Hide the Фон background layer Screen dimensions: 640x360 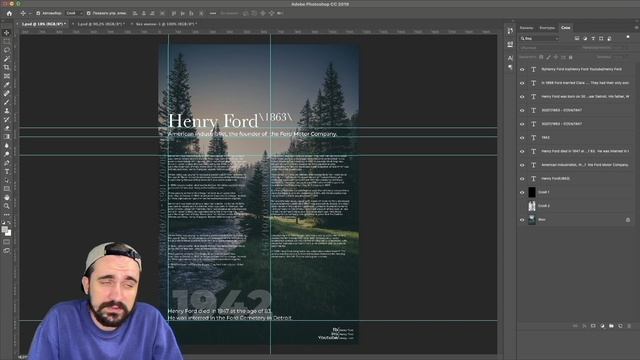coord(522,220)
